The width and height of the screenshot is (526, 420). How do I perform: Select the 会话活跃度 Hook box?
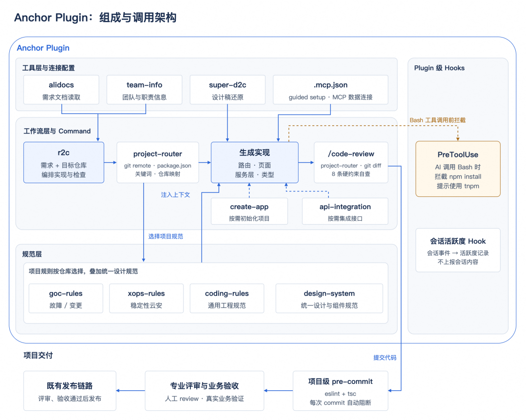point(458,250)
